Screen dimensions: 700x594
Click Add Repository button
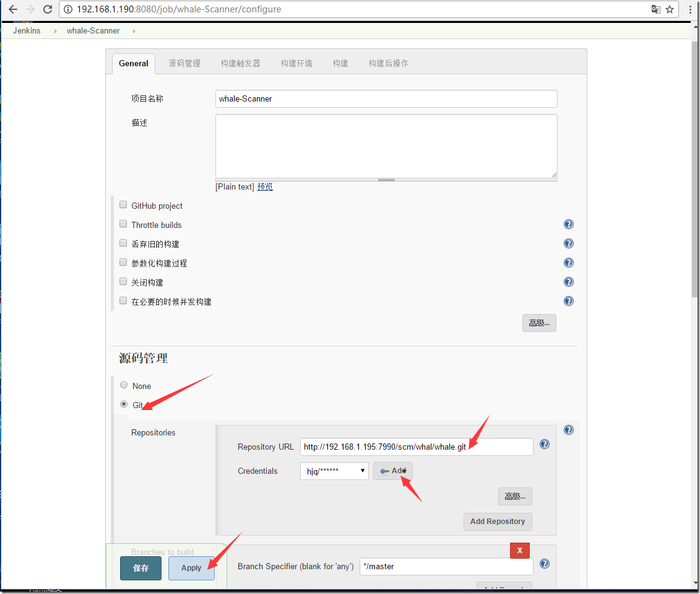(x=498, y=522)
